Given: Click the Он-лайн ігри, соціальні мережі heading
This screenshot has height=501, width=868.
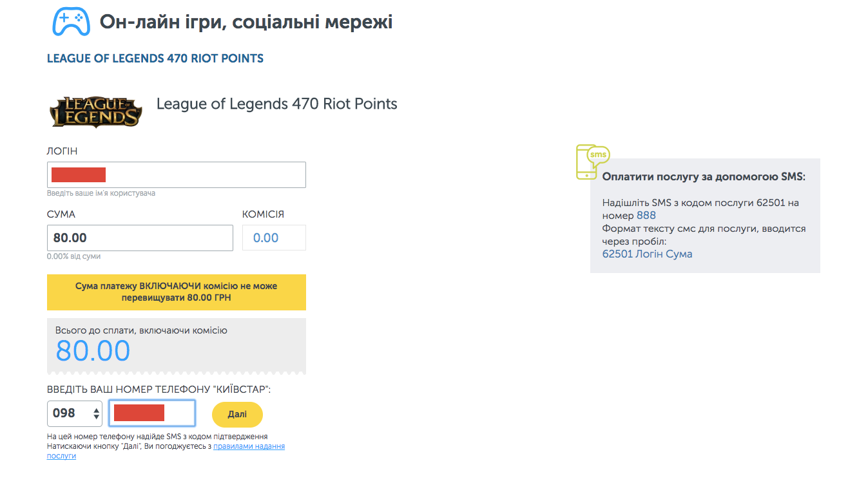Looking at the screenshot, I should click(x=246, y=22).
